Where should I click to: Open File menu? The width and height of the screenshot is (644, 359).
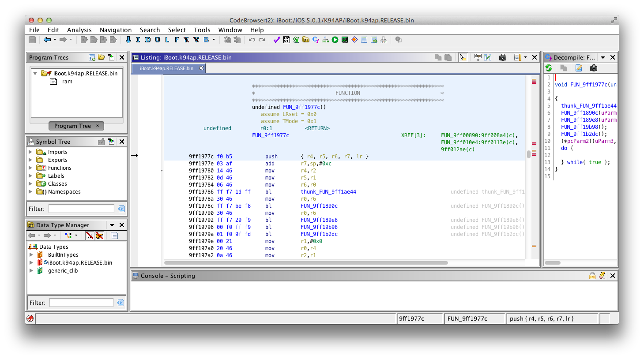pyautogui.click(x=34, y=30)
